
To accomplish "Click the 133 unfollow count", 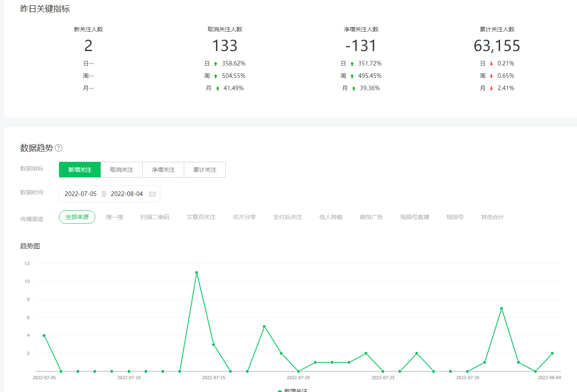I will 225,46.
